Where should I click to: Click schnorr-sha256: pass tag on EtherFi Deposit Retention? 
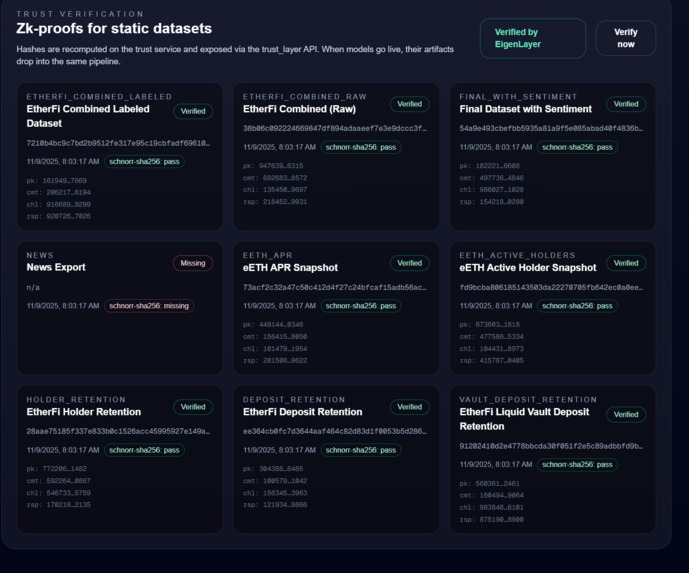click(361, 450)
